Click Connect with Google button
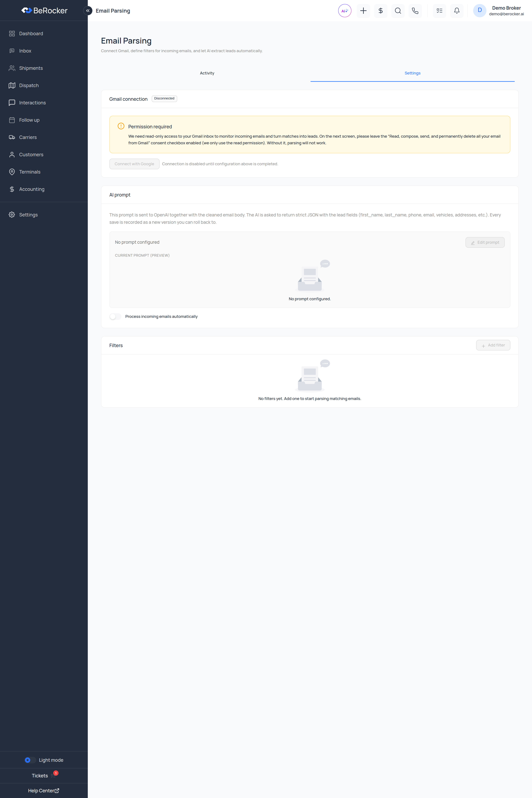The height and width of the screenshot is (798, 532). 134,164
